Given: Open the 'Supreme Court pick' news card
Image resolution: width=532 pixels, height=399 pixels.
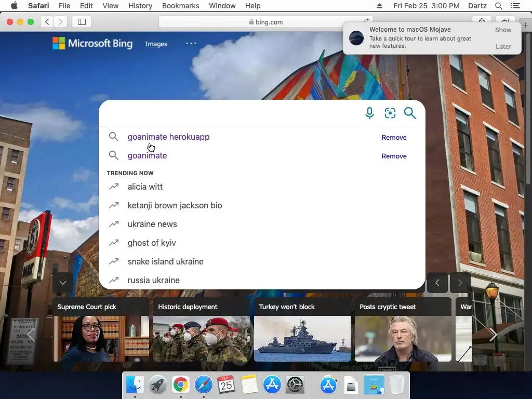Looking at the screenshot, I should [x=101, y=329].
